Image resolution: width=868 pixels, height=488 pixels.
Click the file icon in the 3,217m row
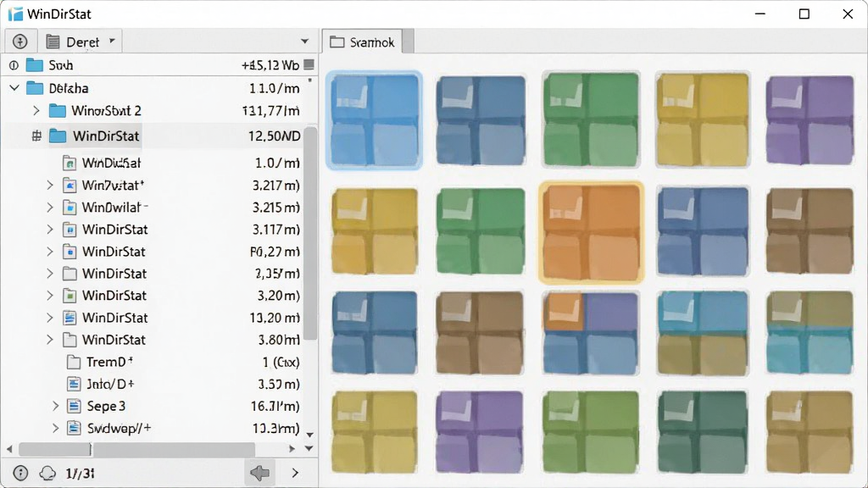point(70,186)
